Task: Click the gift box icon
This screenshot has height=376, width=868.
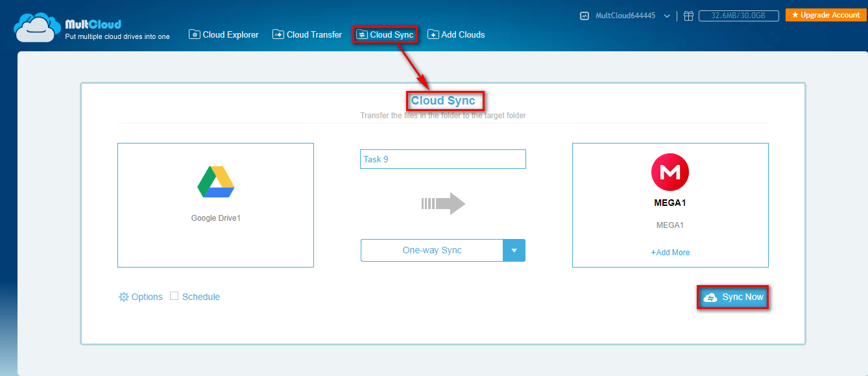Action: [x=688, y=16]
